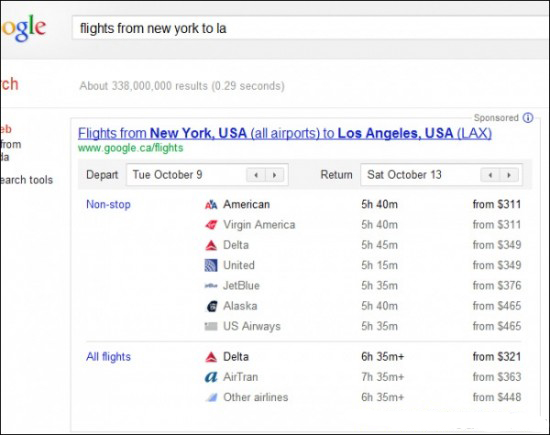Click the Delta logo under All flights

click(211, 357)
